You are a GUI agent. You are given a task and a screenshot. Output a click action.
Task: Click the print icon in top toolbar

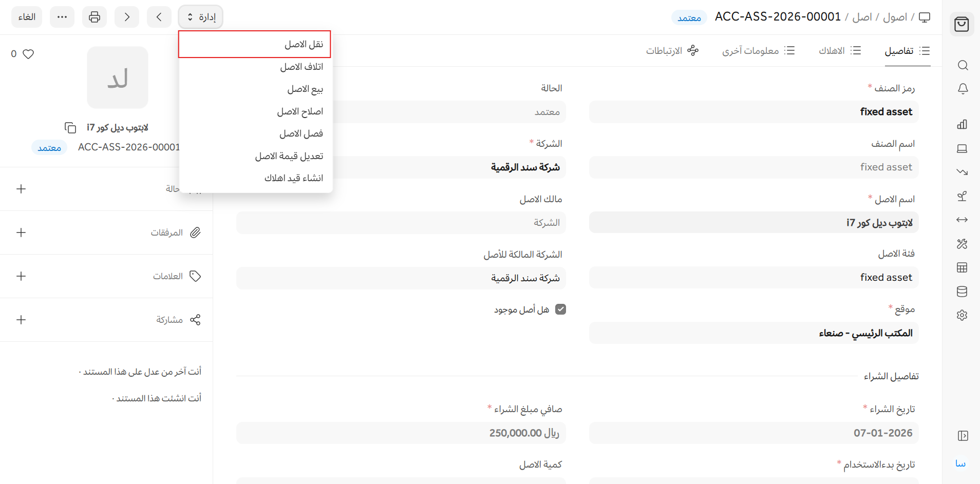95,17
